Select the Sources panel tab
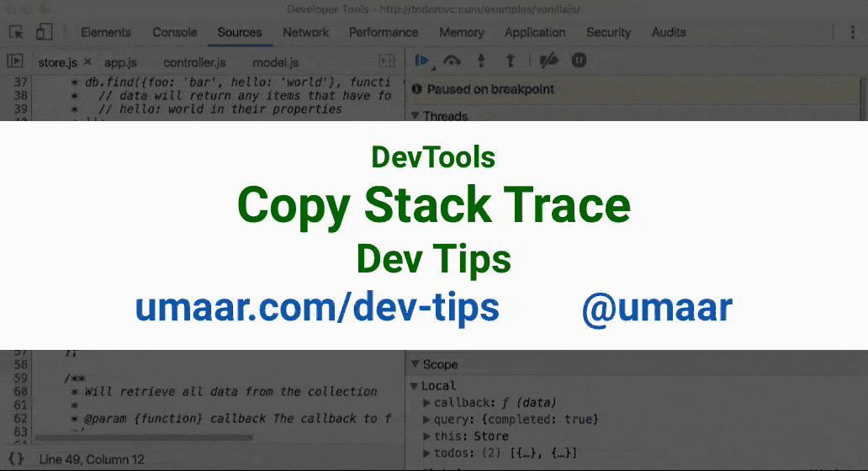The image size is (868, 471). pyautogui.click(x=240, y=32)
